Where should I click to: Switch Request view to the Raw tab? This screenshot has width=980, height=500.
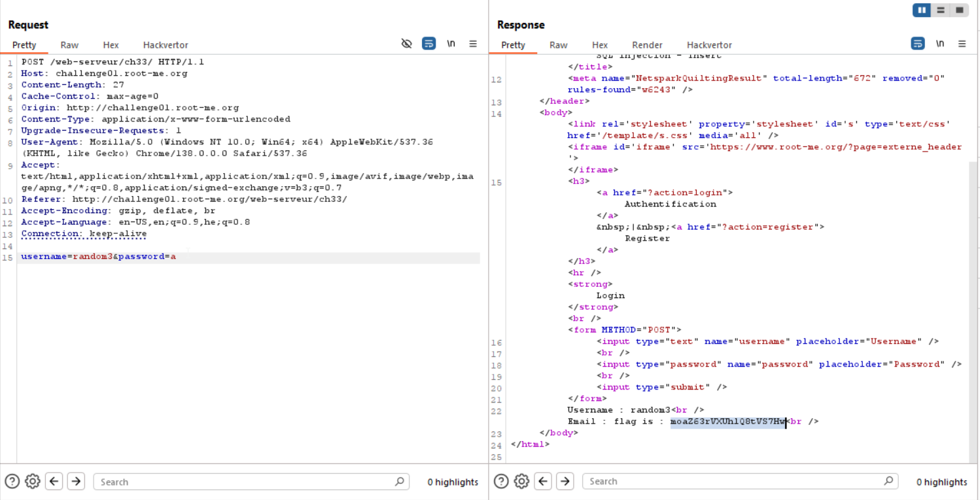(x=69, y=45)
